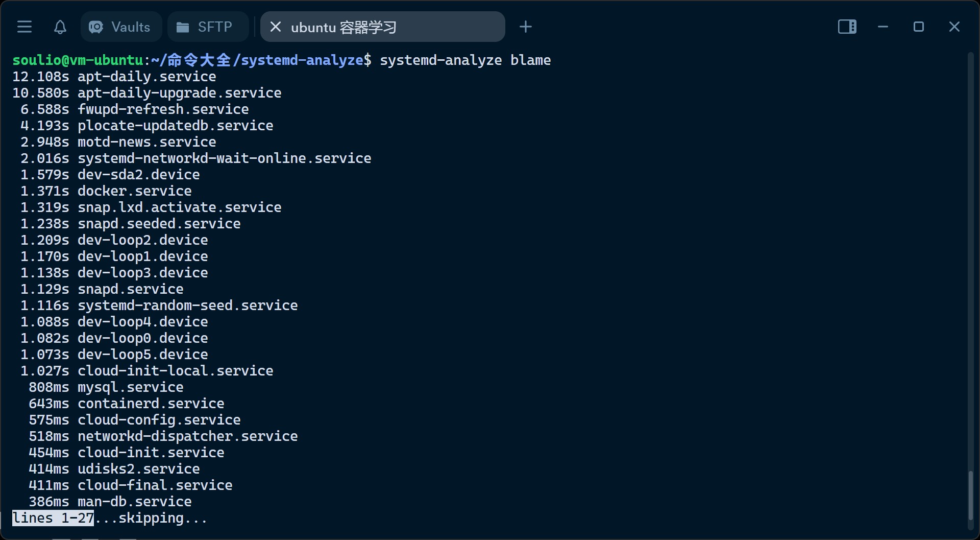Click the soulio@vm-ubuntu prompt text
980x540 pixels.
pyautogui.click(x=78, y=60)
